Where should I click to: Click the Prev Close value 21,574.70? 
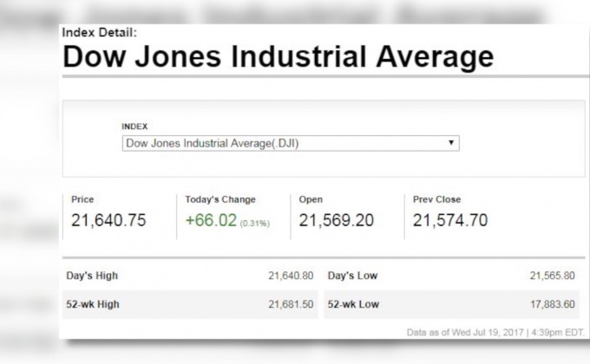click(449, 220)
